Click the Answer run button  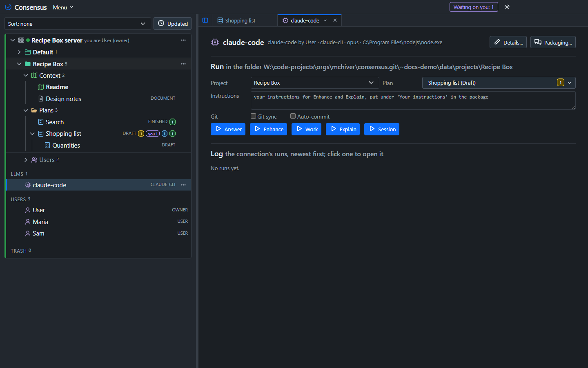[228, 129]
